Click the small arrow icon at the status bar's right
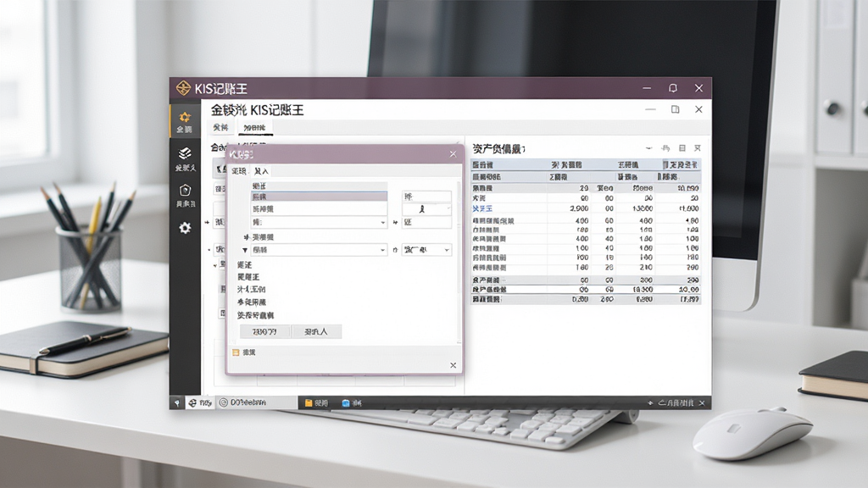This screenshot has height=488, width=868. pyautogui.click(x=650, y=402)
